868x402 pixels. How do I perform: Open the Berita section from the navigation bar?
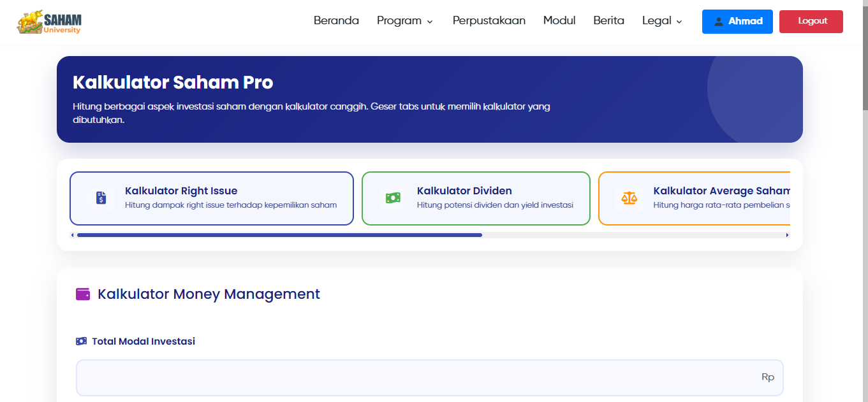tap(608, 21)
